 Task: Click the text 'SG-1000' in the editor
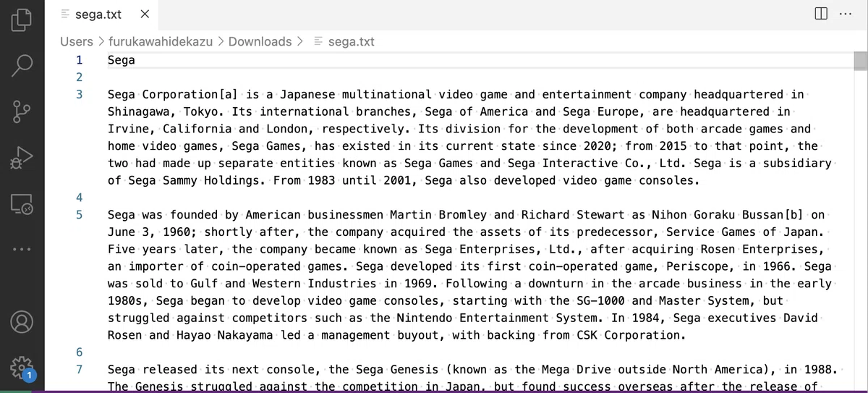coord(601,300)
